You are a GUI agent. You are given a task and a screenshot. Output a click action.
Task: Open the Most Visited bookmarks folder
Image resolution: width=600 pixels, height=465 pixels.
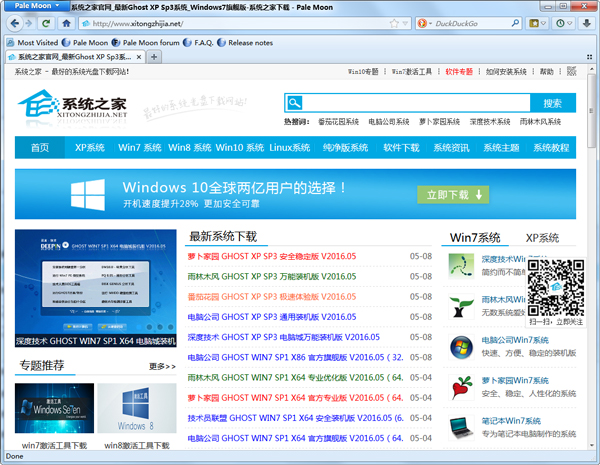pos(33,43)
